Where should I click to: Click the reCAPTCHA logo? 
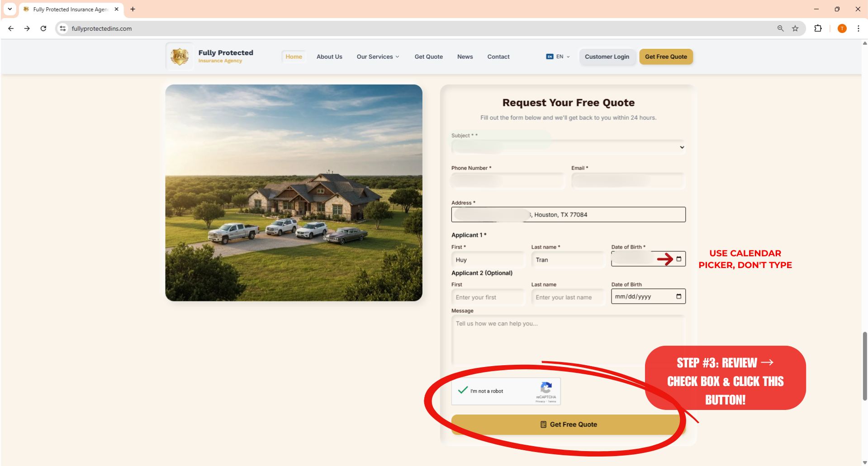(x=546, y=388)
